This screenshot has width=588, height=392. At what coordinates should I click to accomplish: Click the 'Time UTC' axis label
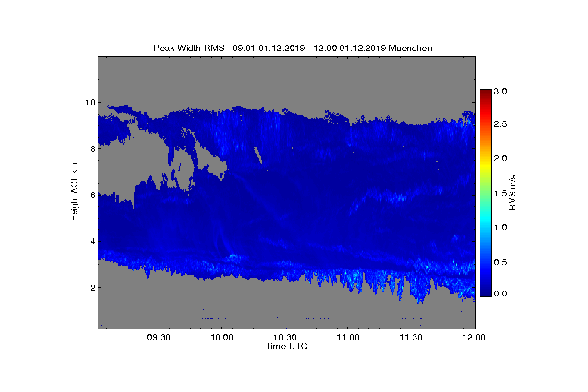(286, 346)
